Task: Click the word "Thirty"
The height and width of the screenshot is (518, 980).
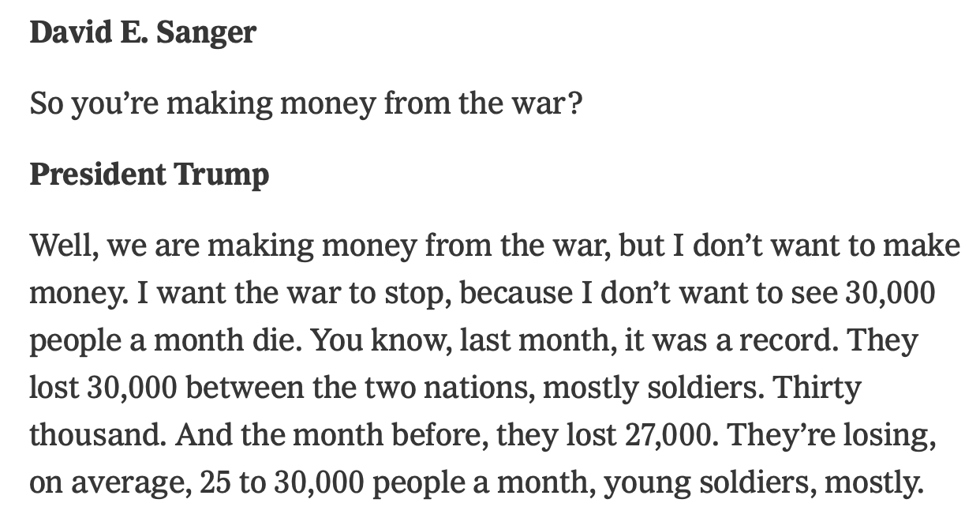Action: click(x=817, y=388)
